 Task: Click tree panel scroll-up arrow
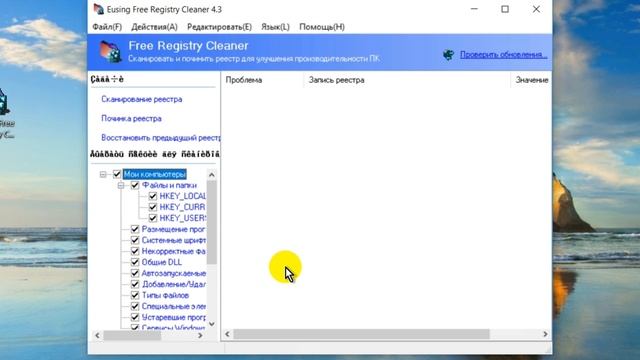(x=211, y=175)
